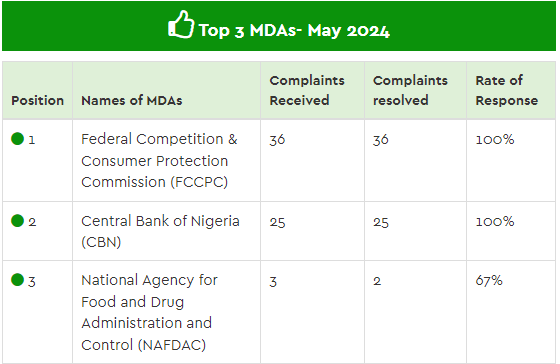This screenshot has width=560, height=364.
Task: Click the Position column header
Action: (38, 100)
